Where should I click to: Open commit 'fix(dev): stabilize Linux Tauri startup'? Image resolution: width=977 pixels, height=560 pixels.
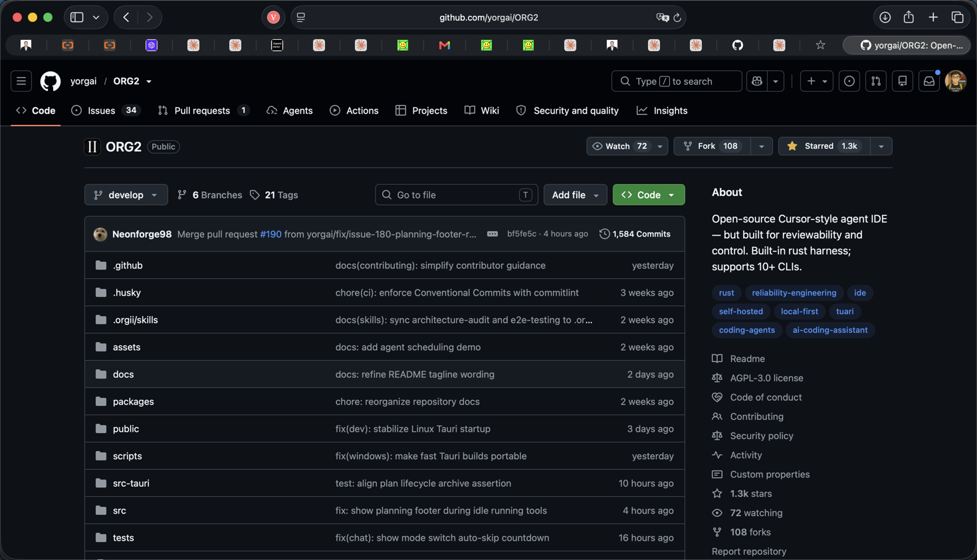point(413,428)
